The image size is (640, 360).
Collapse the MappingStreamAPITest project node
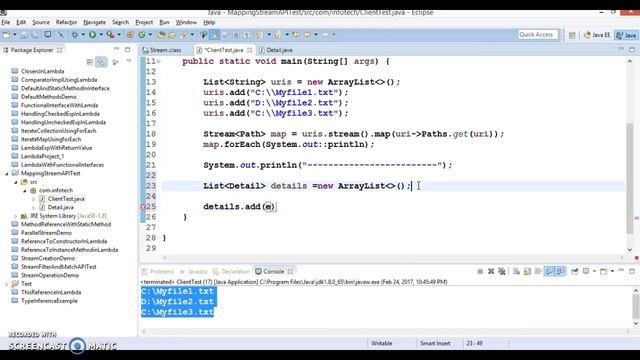click(7, 173)
